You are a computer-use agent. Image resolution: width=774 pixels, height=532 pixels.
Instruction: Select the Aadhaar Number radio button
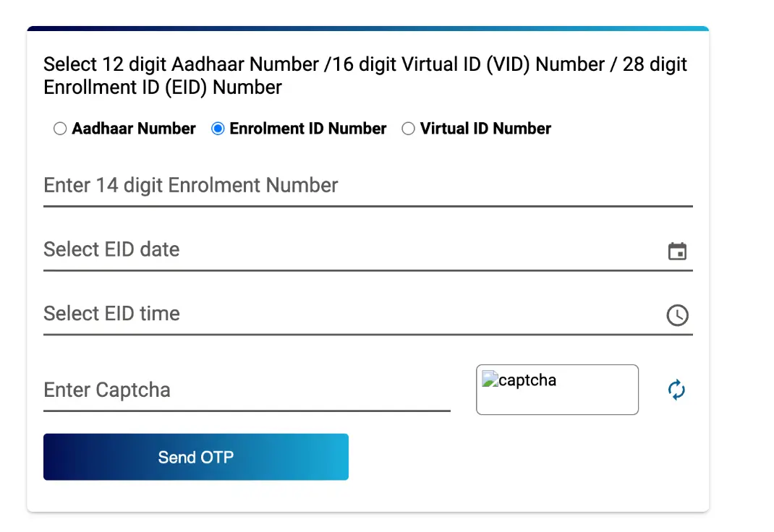pyautogui.click(x=60, y=128)
